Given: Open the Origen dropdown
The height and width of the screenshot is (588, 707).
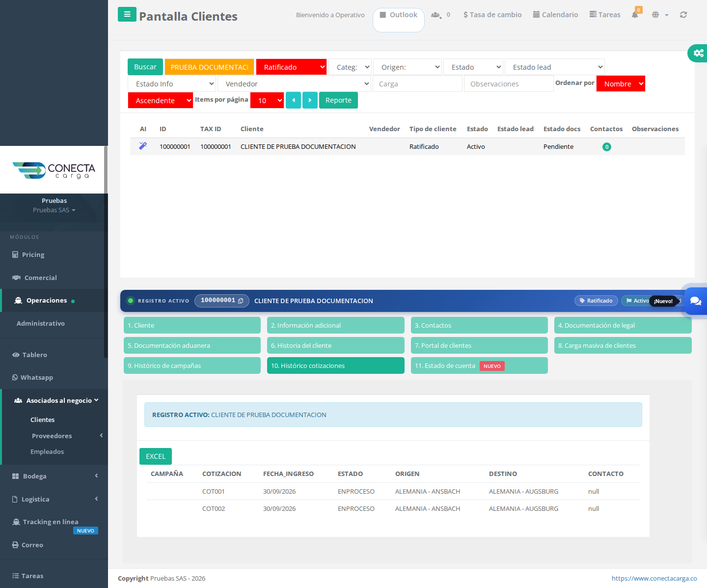Looking at the screenshot, I should pyautogui.click(x=408, y=67).
